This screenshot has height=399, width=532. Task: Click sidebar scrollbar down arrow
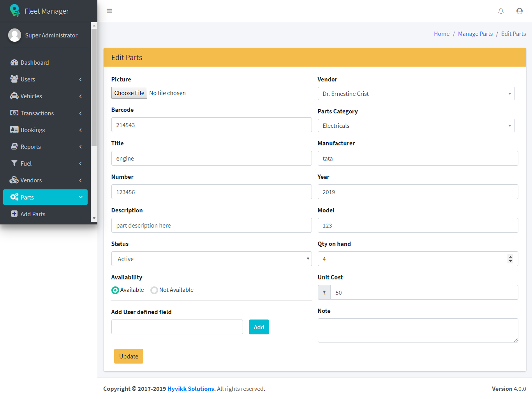point(94,218)
